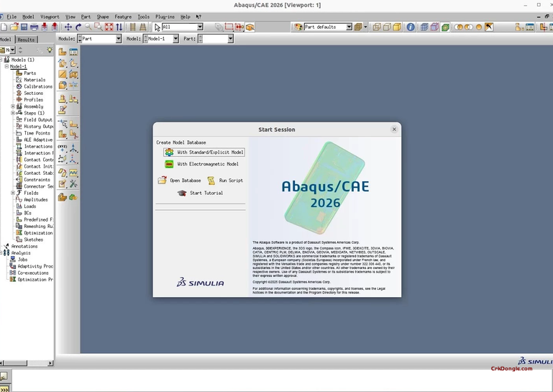Switch to the Results tab
The width and height of the screenshot is (553, 392).
tap(26, 40)
